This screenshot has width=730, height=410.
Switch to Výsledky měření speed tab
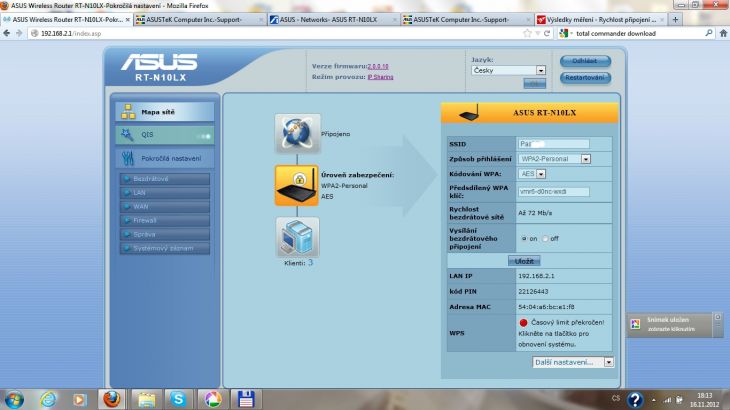[601, 20]
